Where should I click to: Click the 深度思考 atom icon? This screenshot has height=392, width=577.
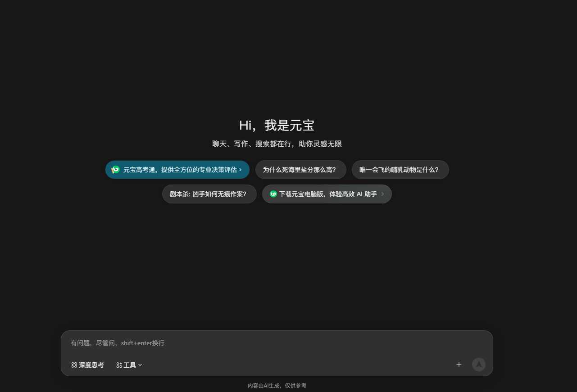coord(74,365)
